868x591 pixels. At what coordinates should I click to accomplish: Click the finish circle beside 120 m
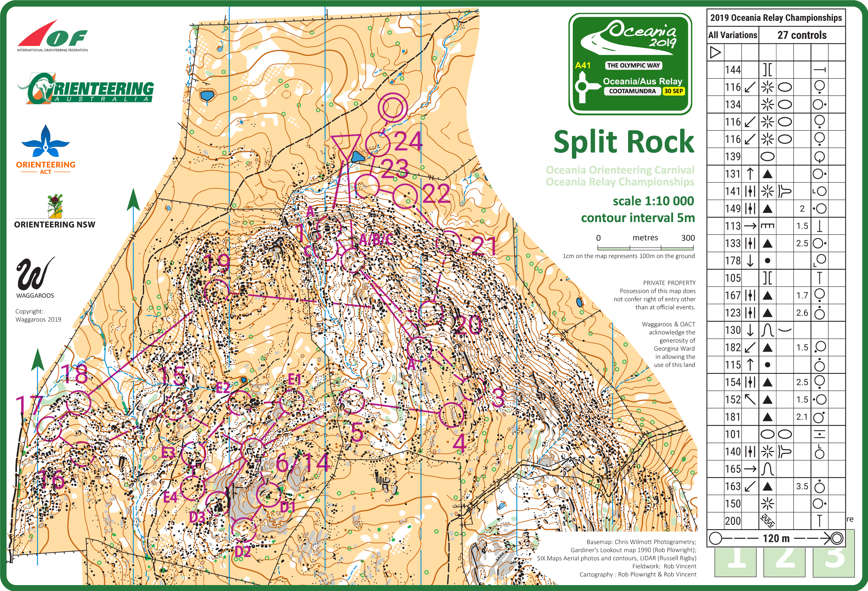point(837,538)
